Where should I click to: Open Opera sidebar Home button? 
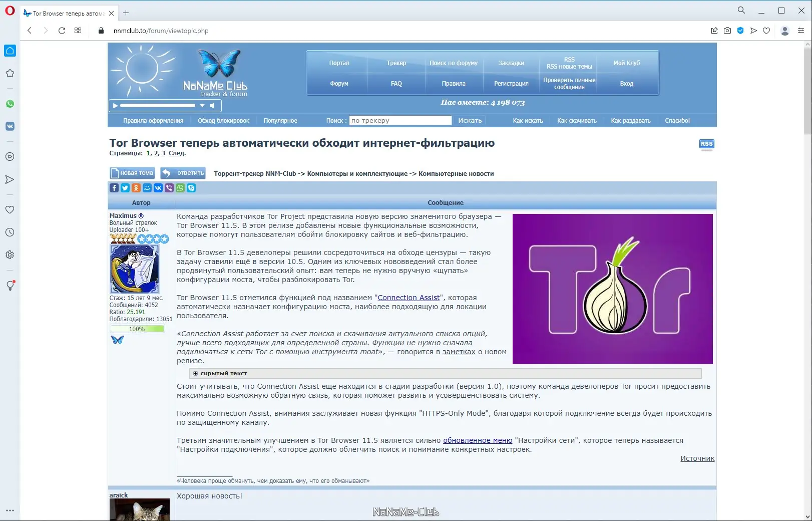[x=10, y=51]
